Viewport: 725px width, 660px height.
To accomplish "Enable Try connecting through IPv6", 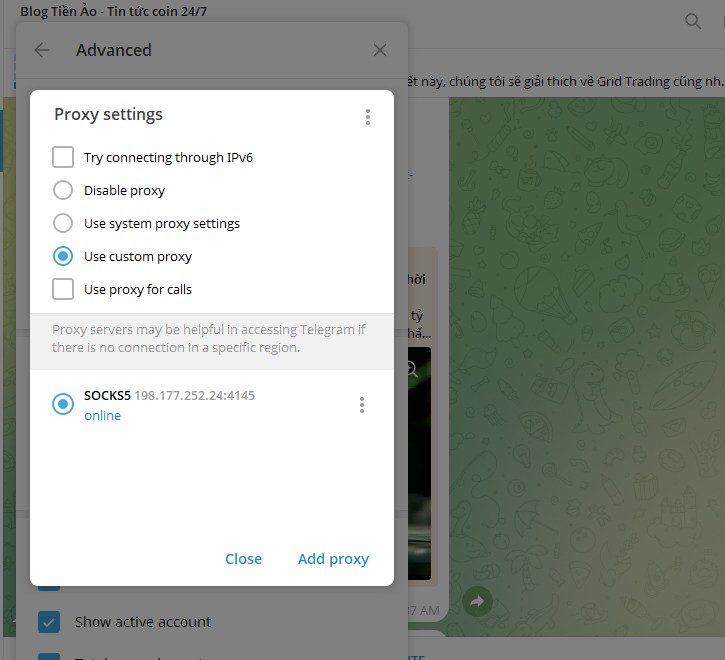I will point(63,157).
